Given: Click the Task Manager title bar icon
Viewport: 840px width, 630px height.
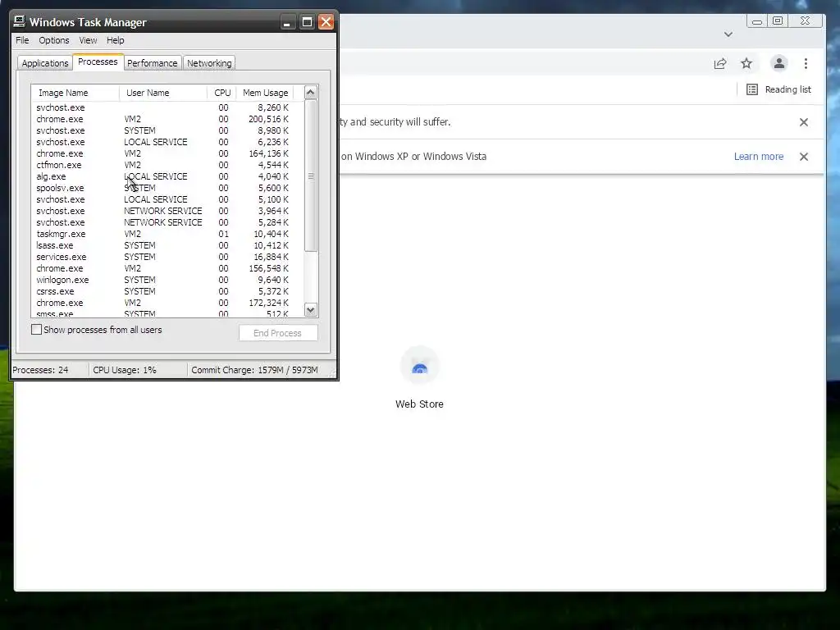Looking at the screenshot, I should (20, 21).
